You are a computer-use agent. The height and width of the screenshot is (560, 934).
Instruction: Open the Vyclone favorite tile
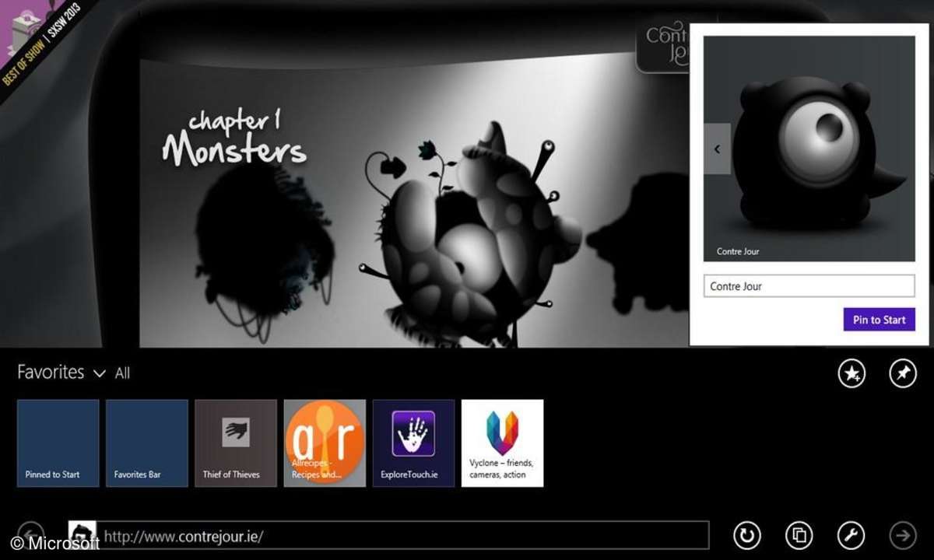[x=502, y=443]
